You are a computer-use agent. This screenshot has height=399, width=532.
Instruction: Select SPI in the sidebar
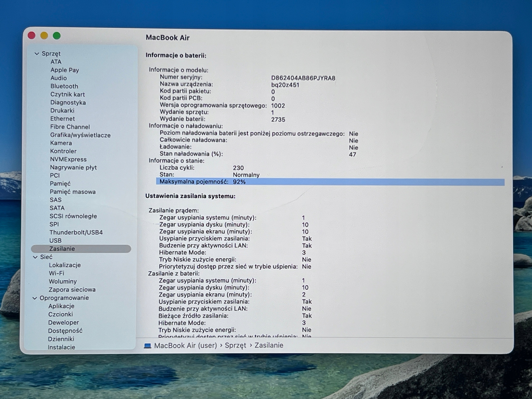pyautogui.click(x=54, y=224)
